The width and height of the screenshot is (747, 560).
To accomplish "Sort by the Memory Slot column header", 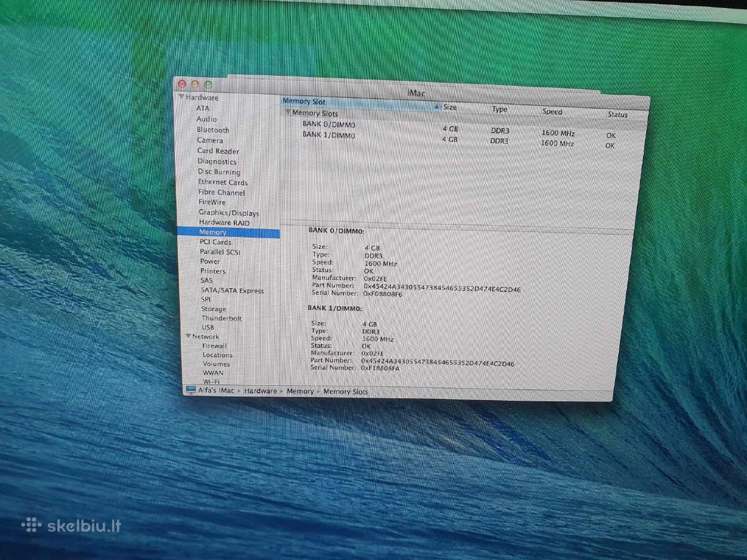I will (360, 103).
